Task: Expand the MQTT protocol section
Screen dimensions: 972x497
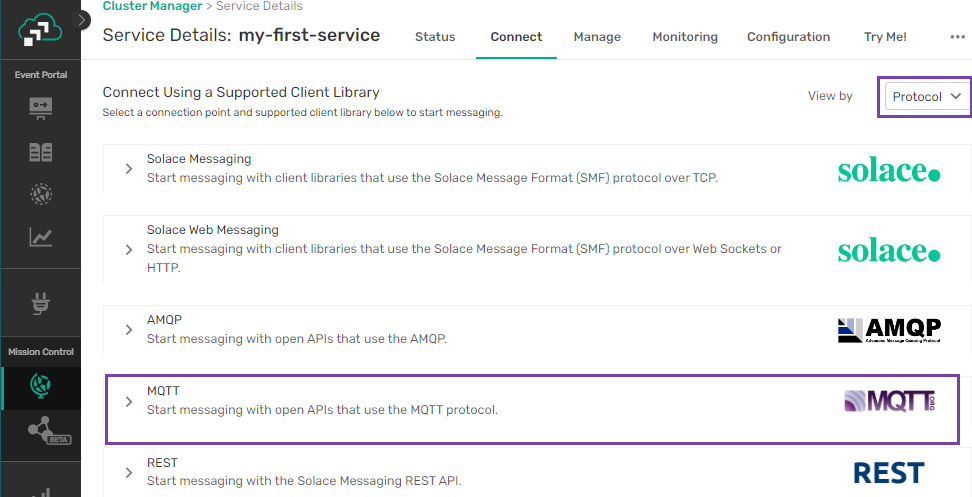Action: pos(129,401)
